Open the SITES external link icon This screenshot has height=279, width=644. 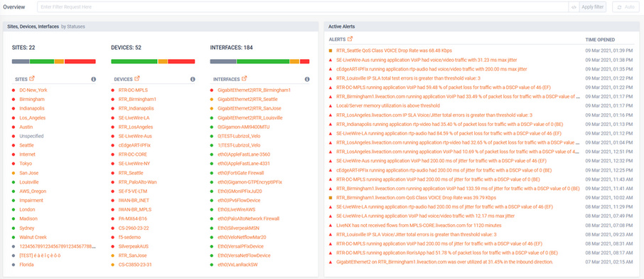click(x=33, y=78)
